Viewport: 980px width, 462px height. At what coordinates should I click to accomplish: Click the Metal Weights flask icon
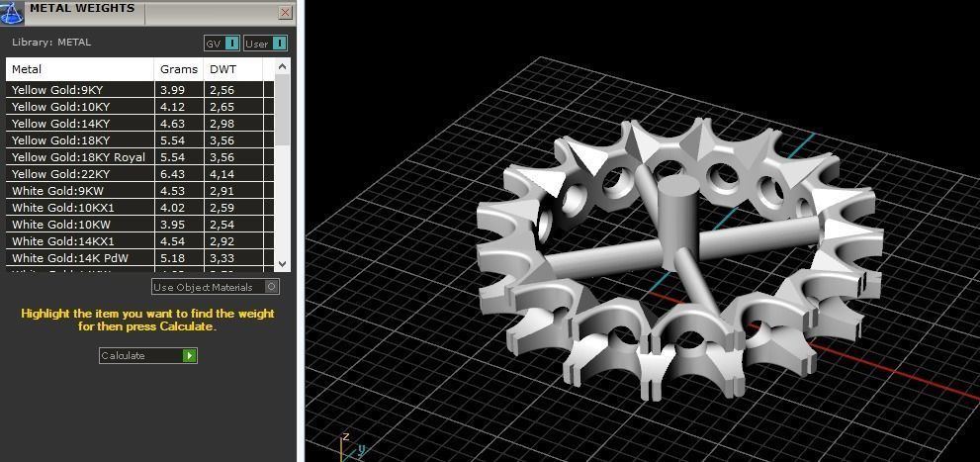tap(11, 13)
